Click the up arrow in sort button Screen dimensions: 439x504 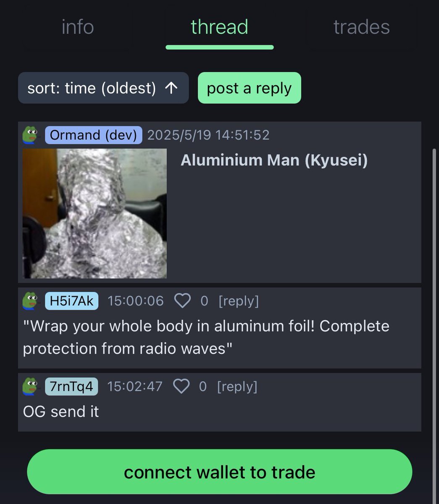click(171, 88)
